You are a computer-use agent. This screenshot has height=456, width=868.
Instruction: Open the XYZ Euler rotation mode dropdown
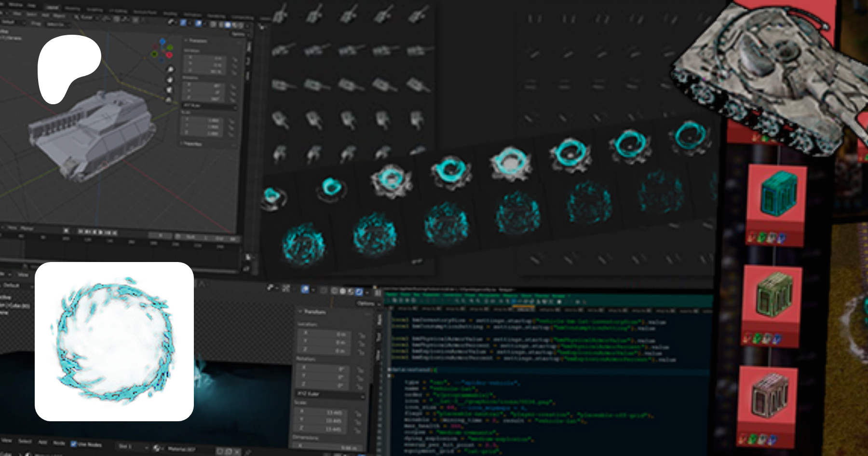(x=329, y=394)
